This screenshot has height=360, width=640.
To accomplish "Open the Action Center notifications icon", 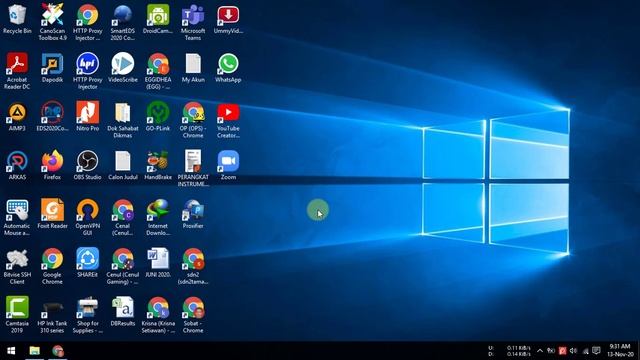I will pos(596,351).
